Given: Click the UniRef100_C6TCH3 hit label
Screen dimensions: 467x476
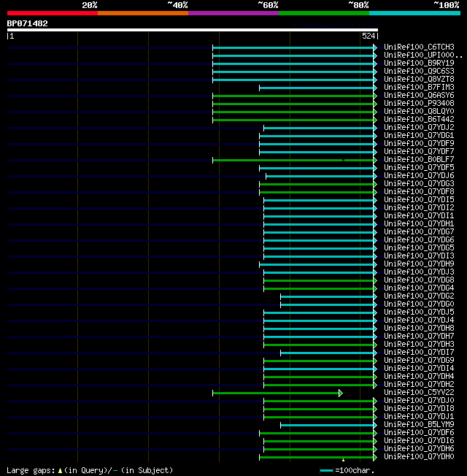Looking at the screenshot, I should pos(419,47).
